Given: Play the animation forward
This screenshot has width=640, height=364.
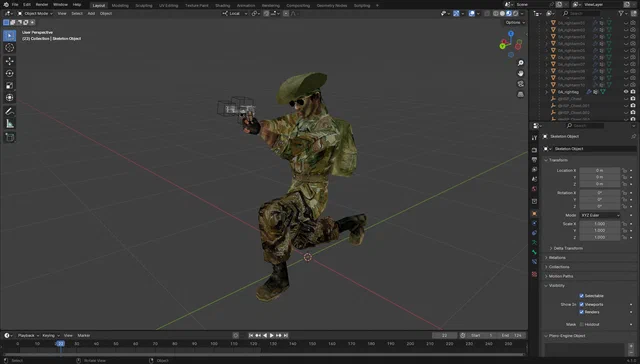Looking at the screenshot, I should point(272,335).
